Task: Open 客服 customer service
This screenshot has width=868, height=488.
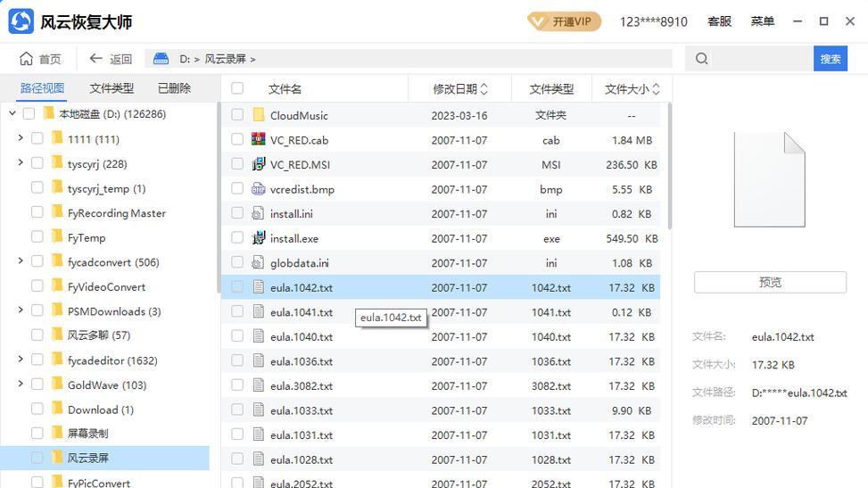Action: pyautogui.click(x=720, y=21)
